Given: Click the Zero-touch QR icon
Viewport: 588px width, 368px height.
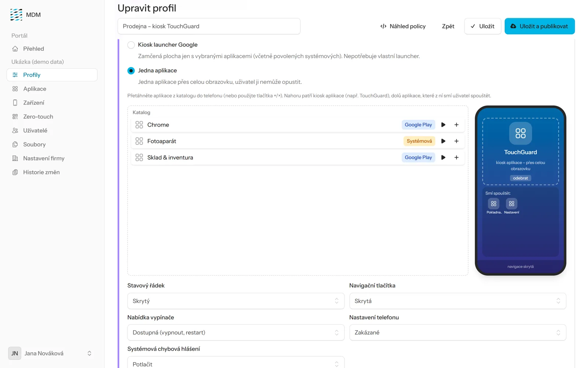Looking at the screenshot, I should coord(15,117).
